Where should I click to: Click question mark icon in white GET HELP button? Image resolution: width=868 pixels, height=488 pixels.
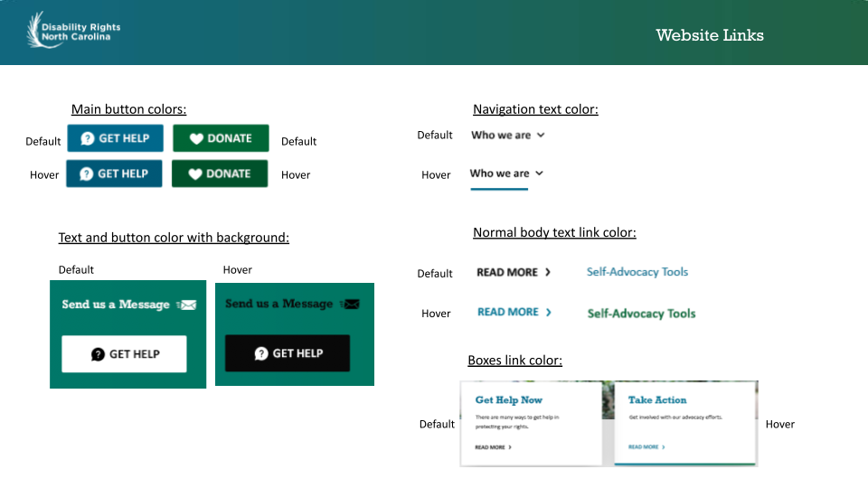click(98, 354)
